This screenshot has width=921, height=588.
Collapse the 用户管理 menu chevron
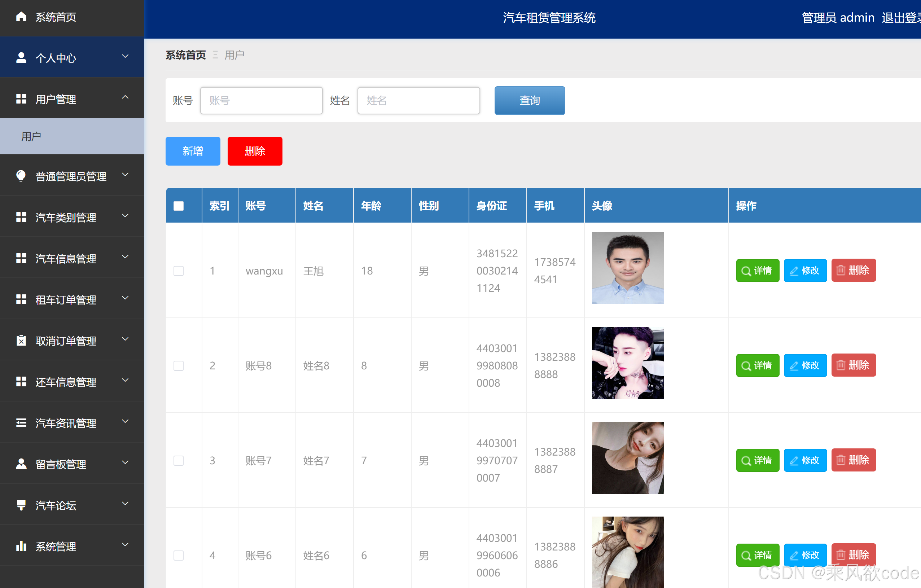(x=125, y=98)
